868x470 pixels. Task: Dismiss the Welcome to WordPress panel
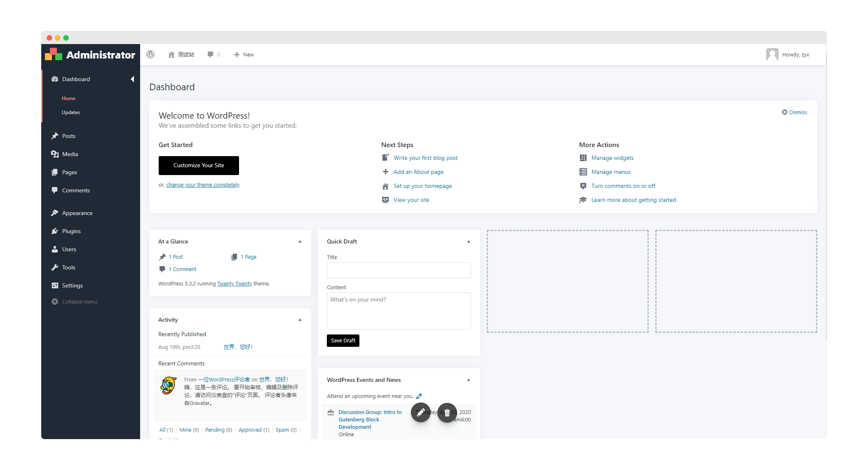pyautogui.click(x=795, y=112)
